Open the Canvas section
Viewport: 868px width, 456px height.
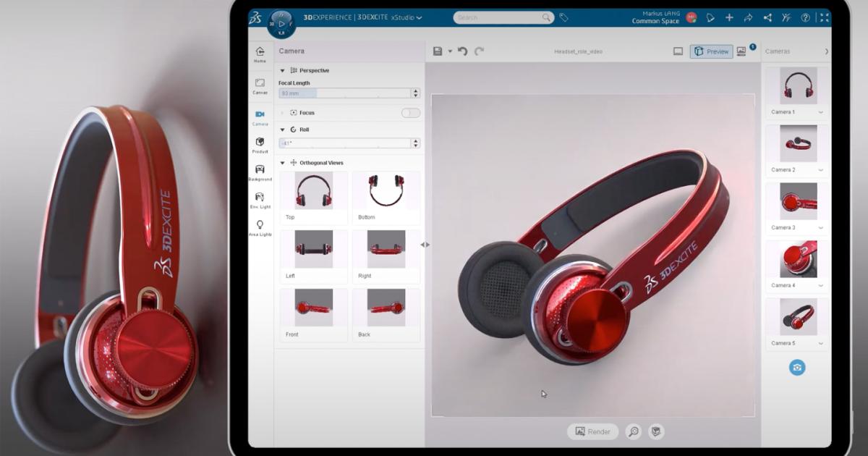pos(260,86)
